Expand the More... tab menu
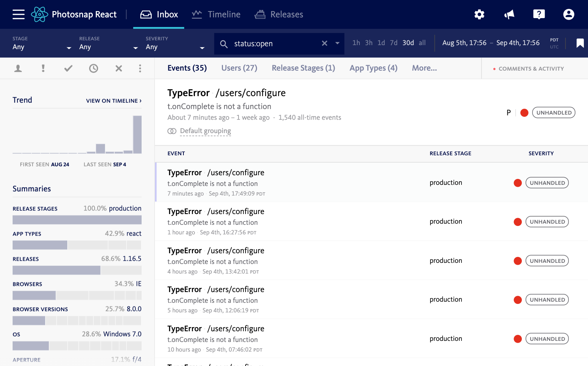The width and height of the screenshot is (588, 366). point(424,68)
